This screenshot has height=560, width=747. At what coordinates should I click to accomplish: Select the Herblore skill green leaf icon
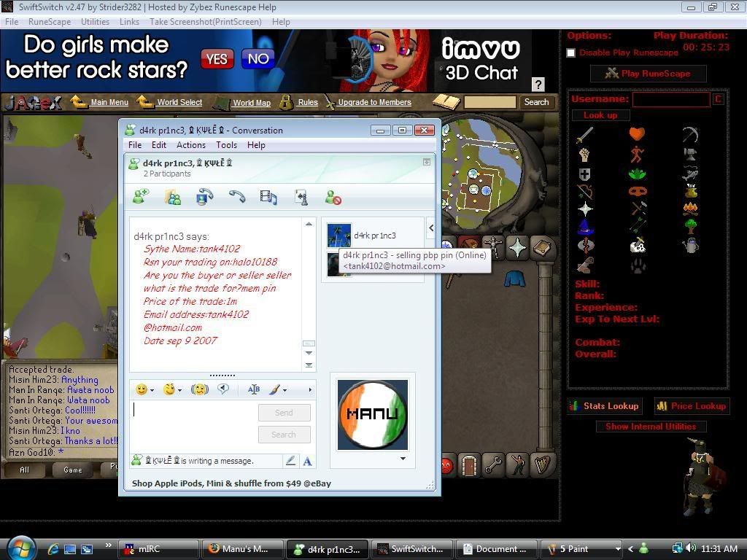(x=637, y=174)
